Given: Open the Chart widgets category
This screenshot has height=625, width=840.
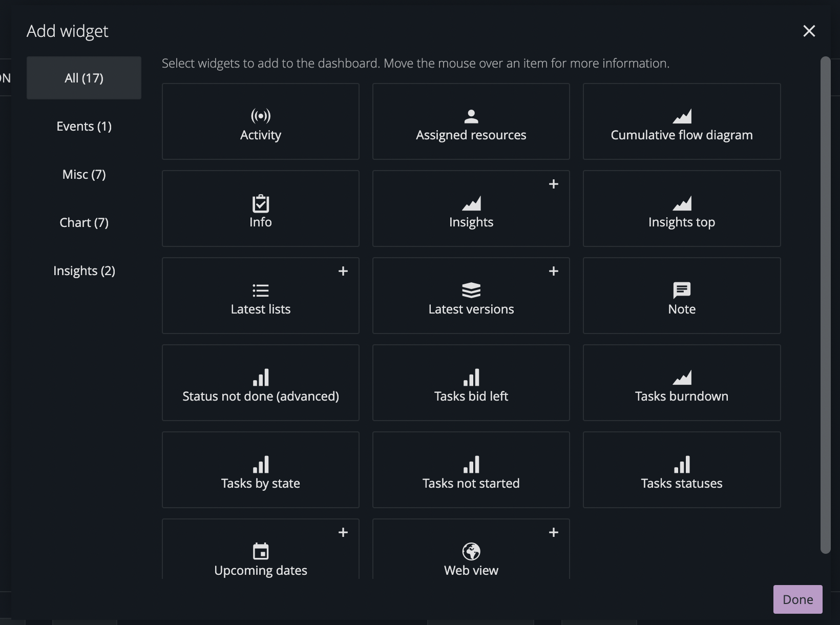Looking at the screenshot, I should click(84, 222).
